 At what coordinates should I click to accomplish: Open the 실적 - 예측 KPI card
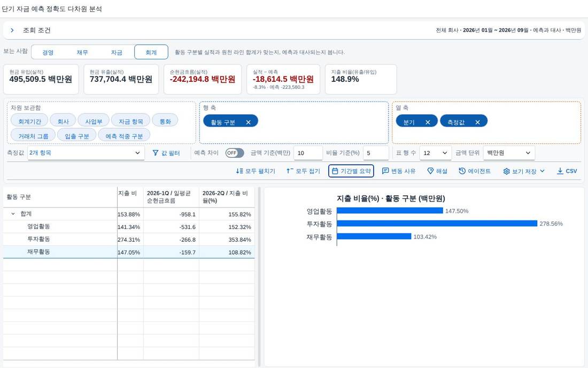pos(283,79)
